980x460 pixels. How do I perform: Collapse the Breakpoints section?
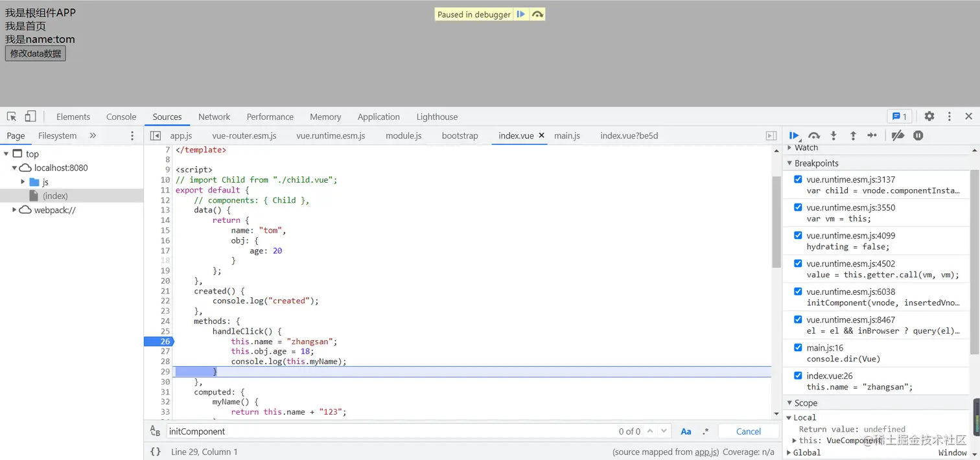coord(789,163)
